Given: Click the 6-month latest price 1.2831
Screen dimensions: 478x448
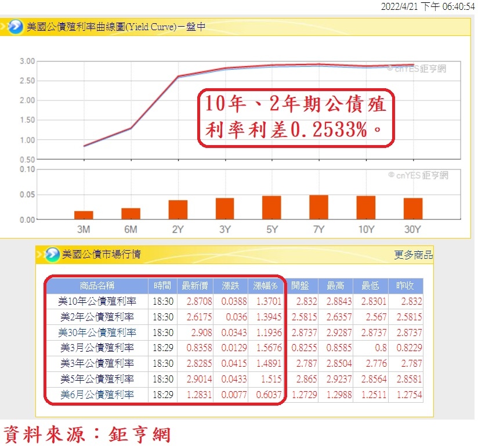Looking at the screenshot, I should [200, 395].
